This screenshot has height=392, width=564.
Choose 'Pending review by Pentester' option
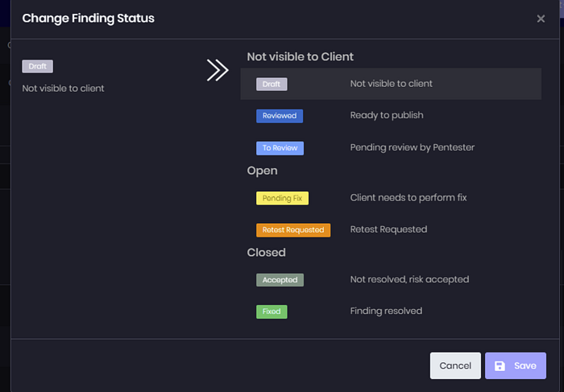412,147
